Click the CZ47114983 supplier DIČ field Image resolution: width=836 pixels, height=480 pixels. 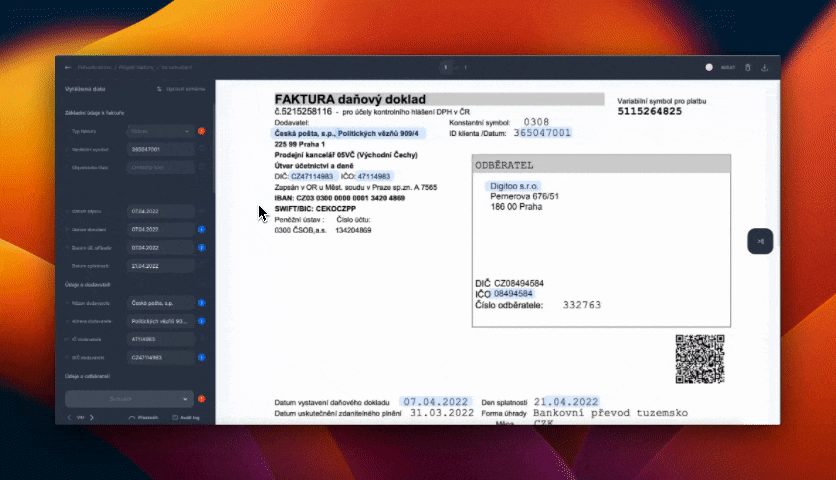160,357
